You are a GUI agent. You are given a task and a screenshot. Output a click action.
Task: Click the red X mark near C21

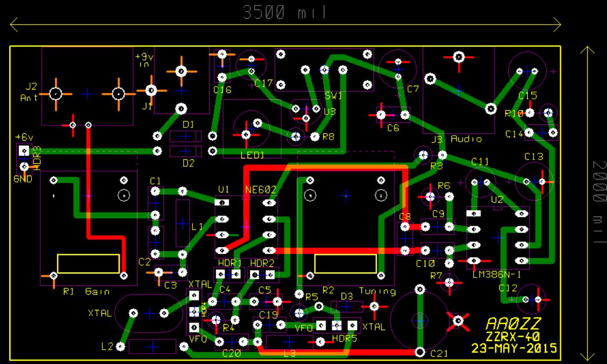pos(458,321)
